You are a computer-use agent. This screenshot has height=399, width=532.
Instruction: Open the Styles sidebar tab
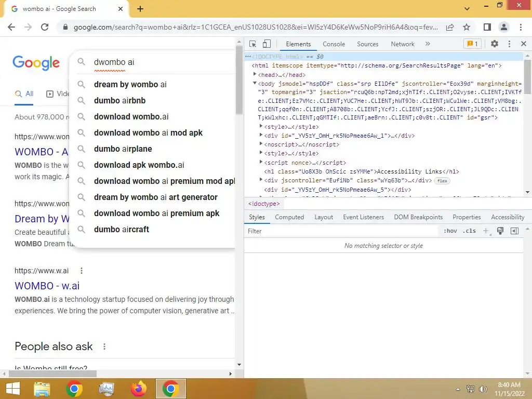257,217
